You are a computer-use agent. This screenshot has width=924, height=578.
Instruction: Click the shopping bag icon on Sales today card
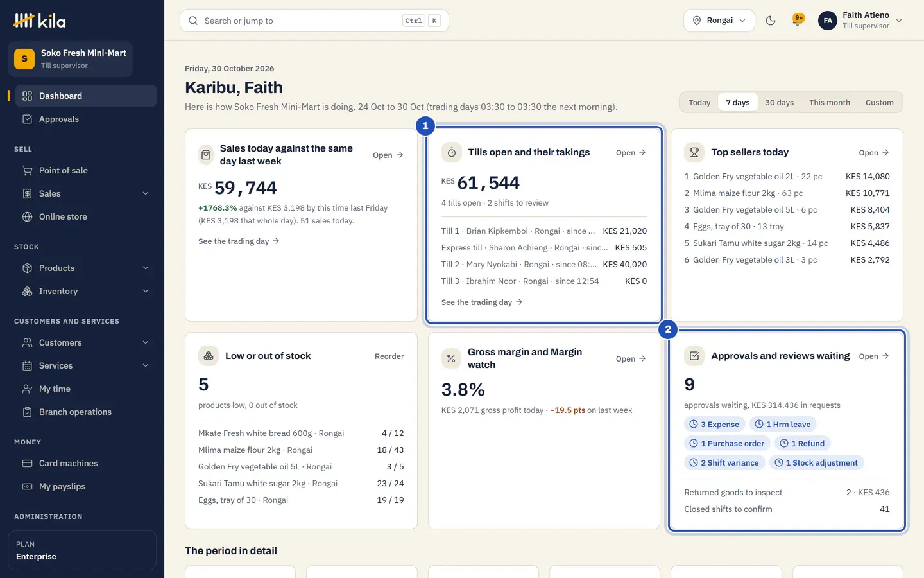pyautogui.click(x=206, y=155)
